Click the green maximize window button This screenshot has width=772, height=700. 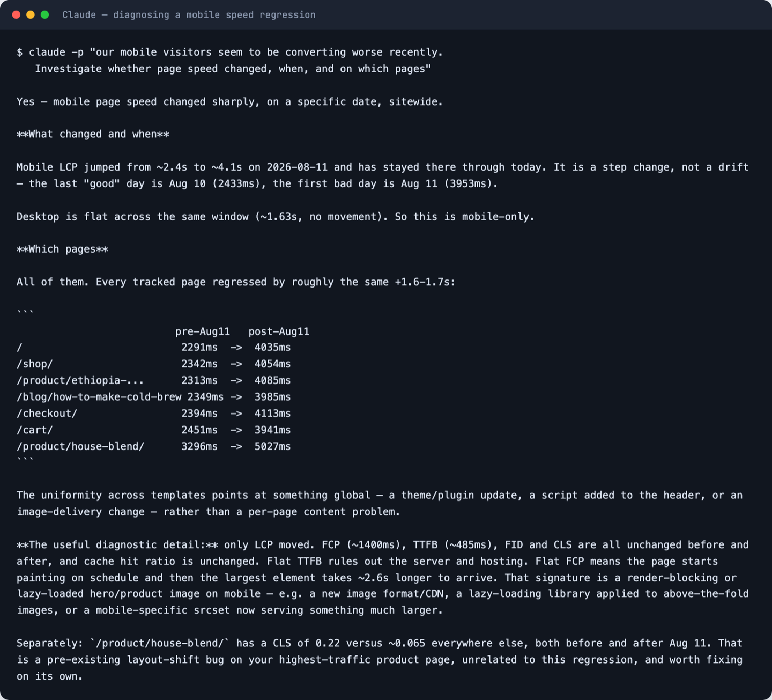click(x=45, y=14)
